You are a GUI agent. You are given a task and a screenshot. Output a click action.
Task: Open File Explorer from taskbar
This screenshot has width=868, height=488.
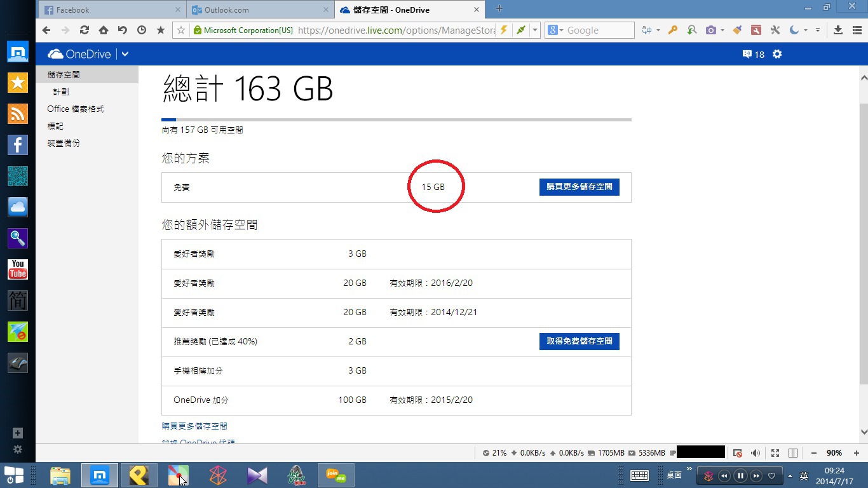pyautogui.click(x=60, y=475)
